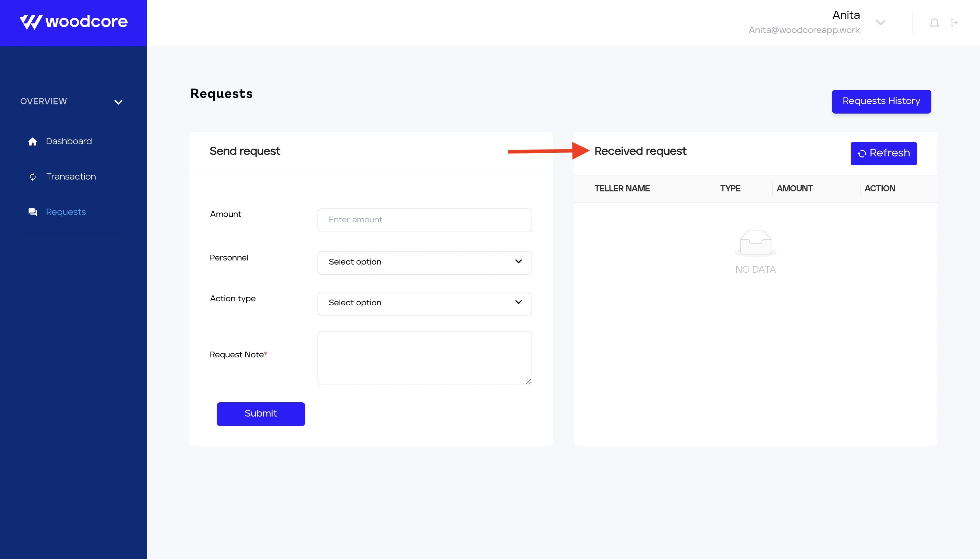
Task: Select Requests in sidebar menu
Action: click(66, 212)
